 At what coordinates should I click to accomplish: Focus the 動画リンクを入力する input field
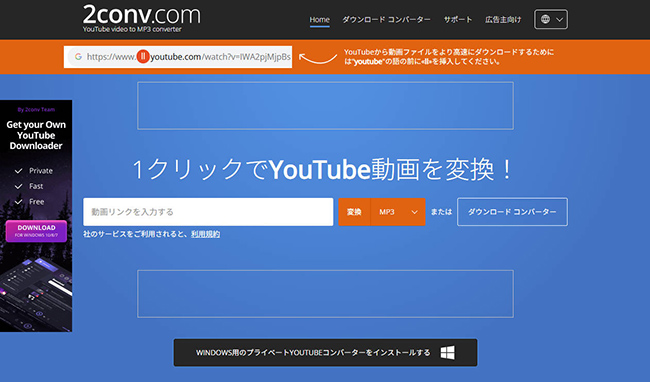coord(208,212)
